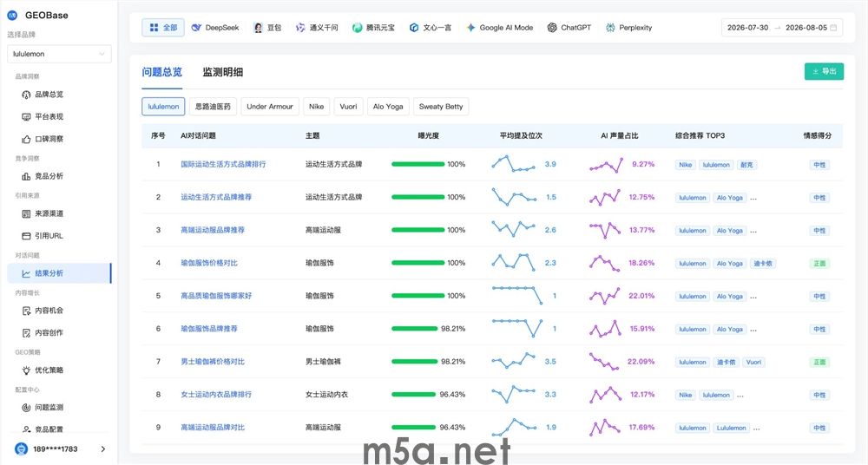Image resolution: width=868 pixels, height=465 pixels.
Task: Select the 思路迪医药 brand filter tag
Action: 214,107
